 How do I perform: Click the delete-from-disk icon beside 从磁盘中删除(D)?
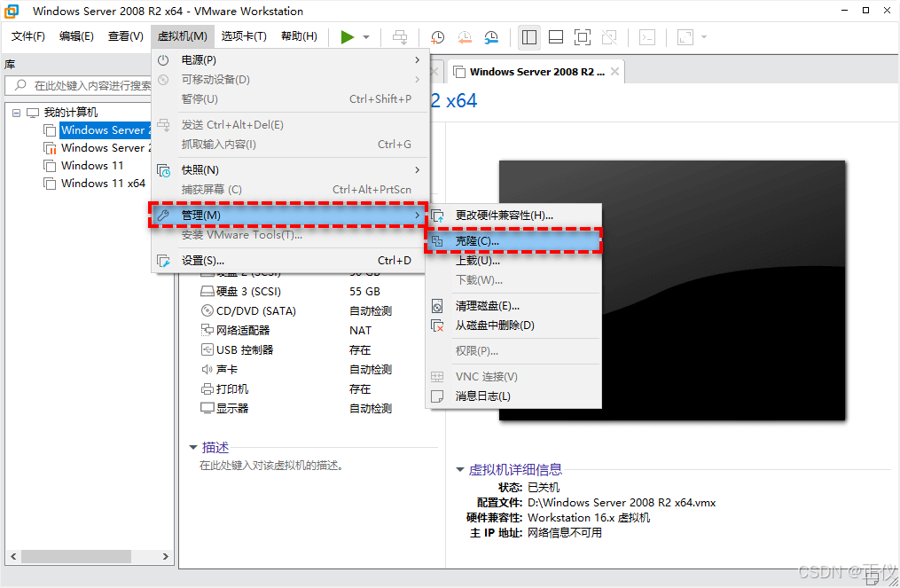(x=437, y=325)
